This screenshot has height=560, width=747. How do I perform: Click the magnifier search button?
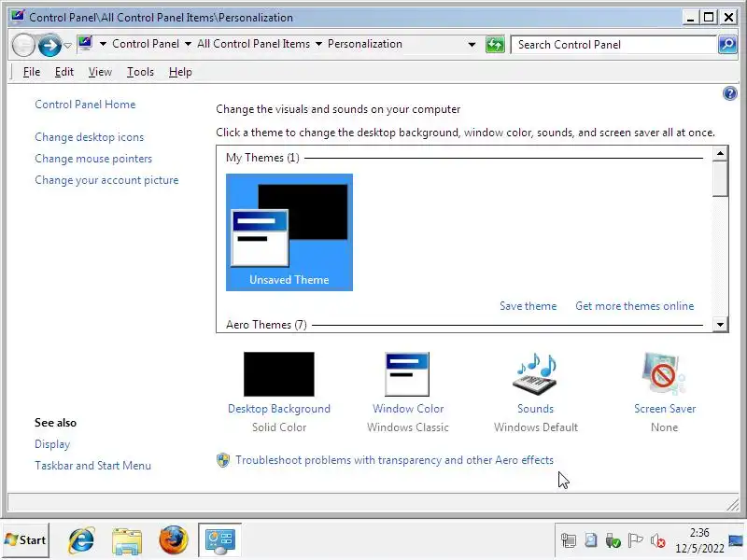click(x=727, y=45)
